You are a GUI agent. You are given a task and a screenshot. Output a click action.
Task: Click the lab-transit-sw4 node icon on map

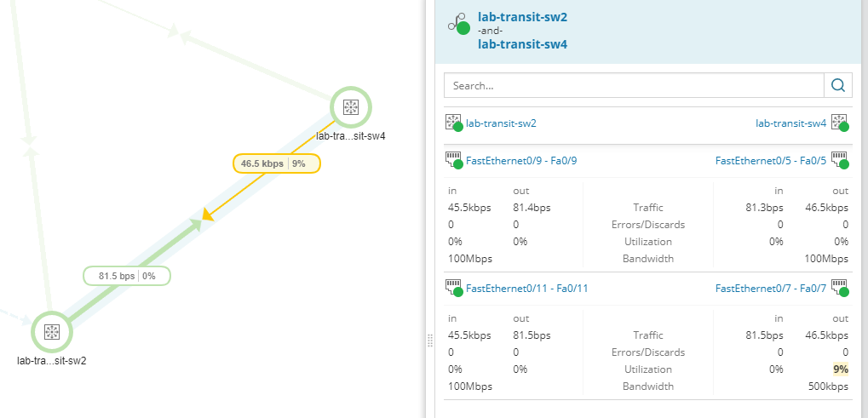coord(350,107)
